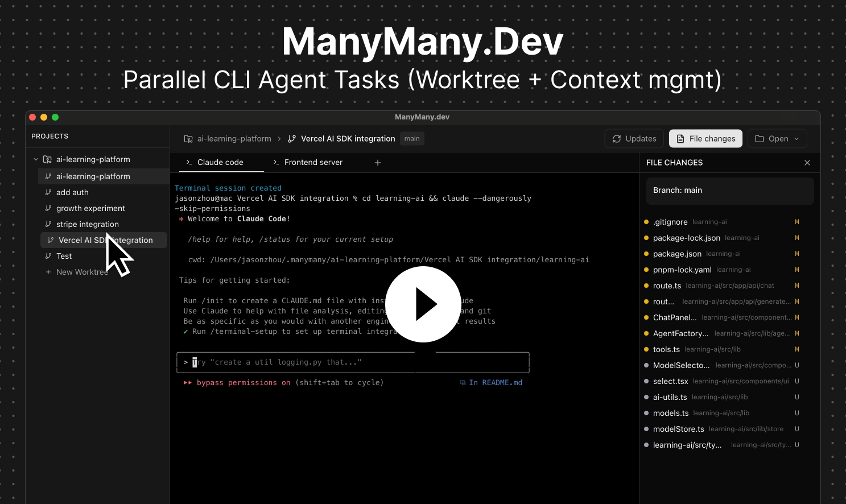Click the Claude code tab terminal icon
The width and height of the screenshot is (846, 504).
click(x=189, y=162)
